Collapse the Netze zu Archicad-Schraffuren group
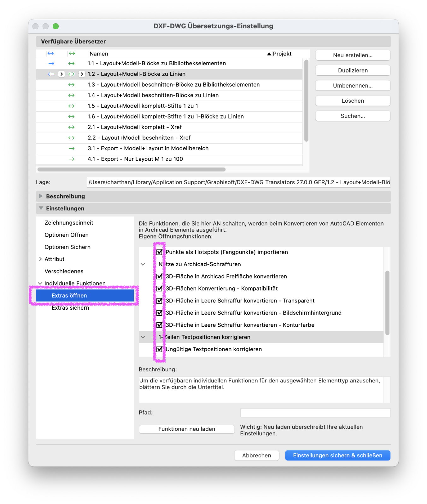 point(143,264)
